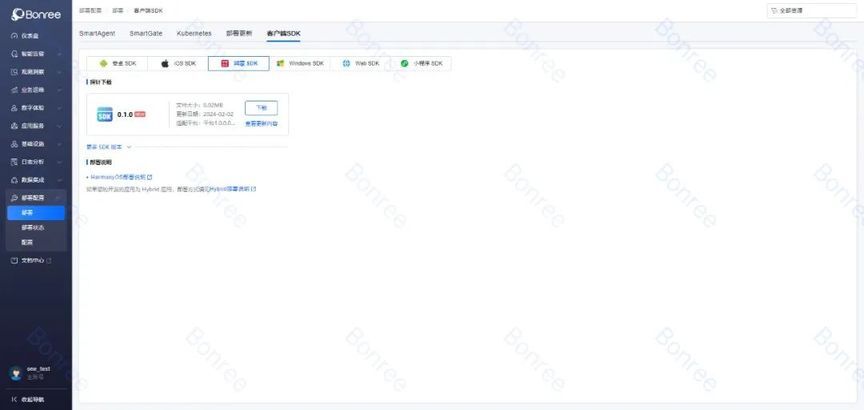Open the 仪表盘 dashboard icon in sidebar

click(x=14, y=36)
